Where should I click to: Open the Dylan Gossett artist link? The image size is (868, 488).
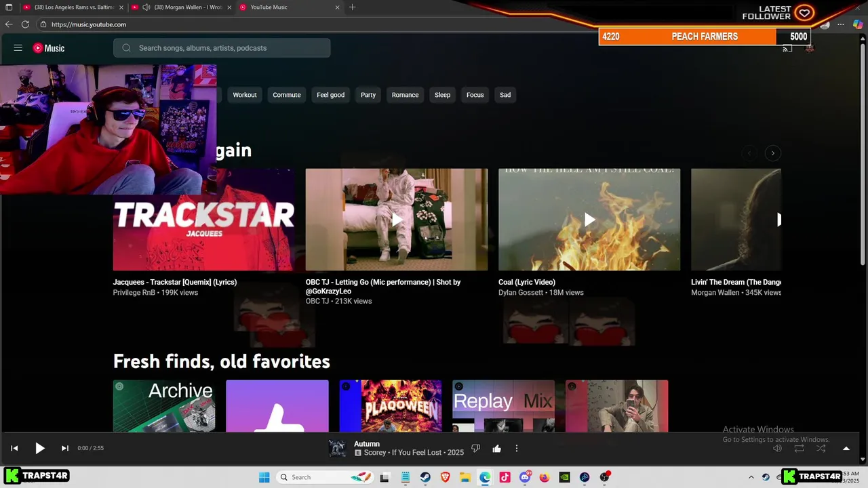pos(521,293)
